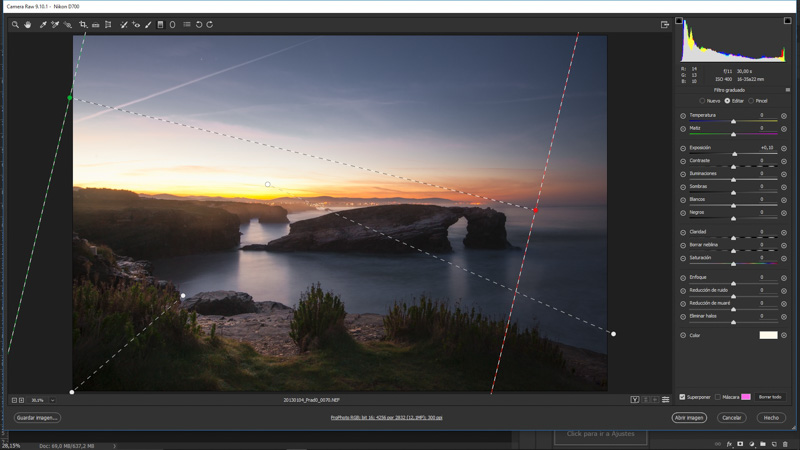The width and height of the screenshot is (800, 450).
Task: Open preview preferences menu icon
Action: coord(665,400)
